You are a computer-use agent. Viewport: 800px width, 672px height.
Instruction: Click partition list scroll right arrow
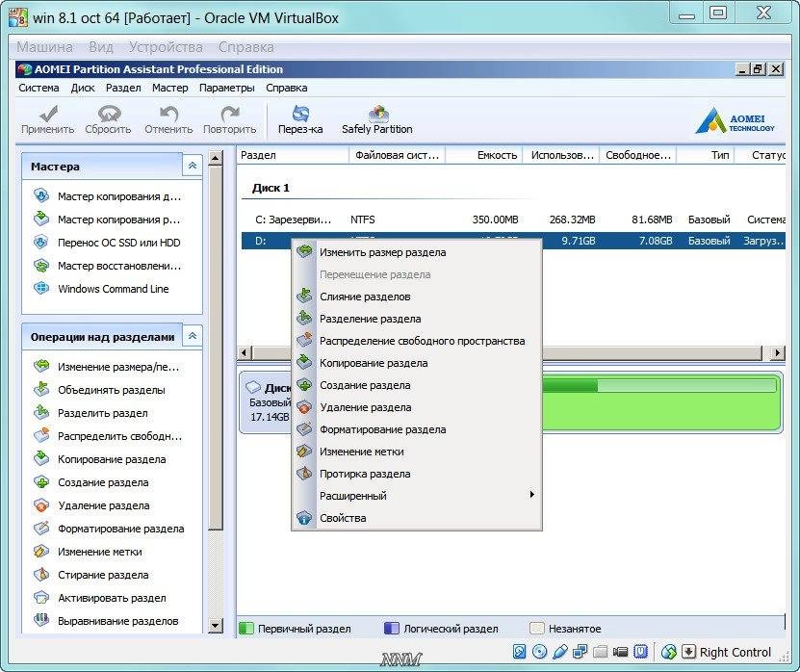[x=778, y=352]
